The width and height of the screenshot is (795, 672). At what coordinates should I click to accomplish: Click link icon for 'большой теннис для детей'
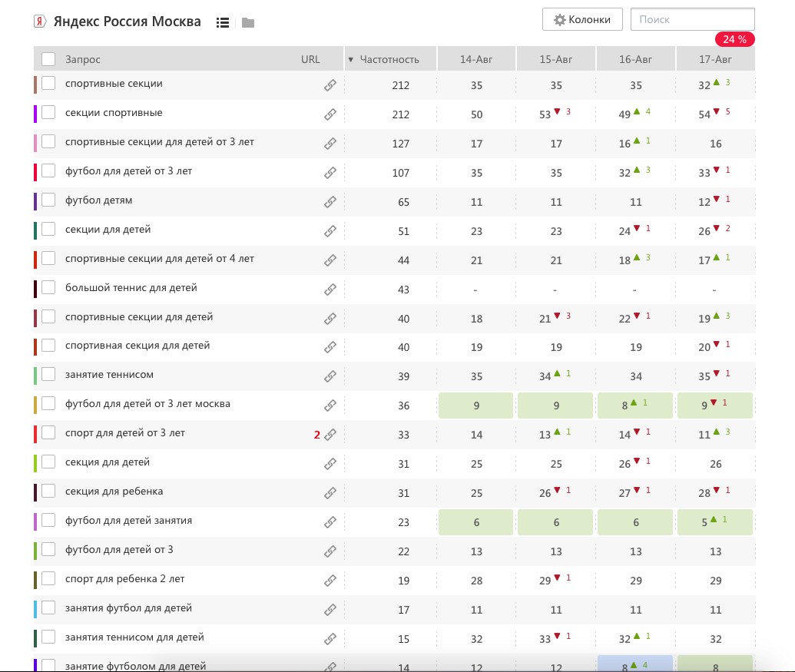(x=330, y=290)
